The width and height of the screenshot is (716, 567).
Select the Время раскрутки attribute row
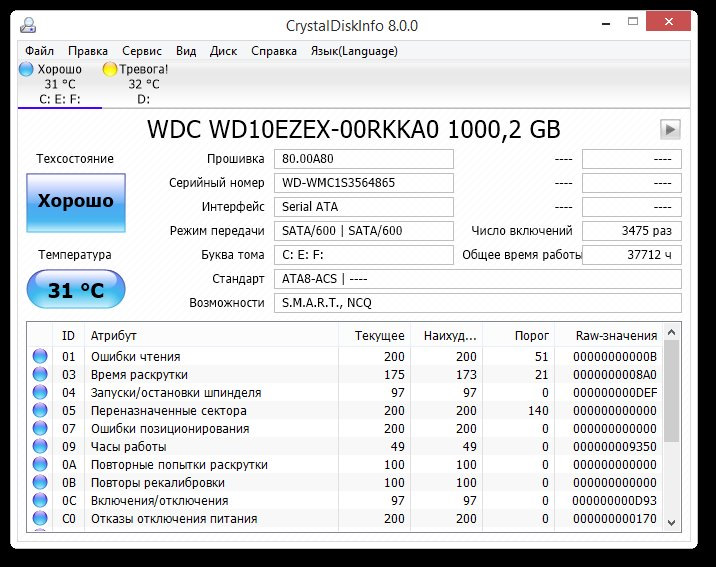pyautogui.click(x=347, y=374)
